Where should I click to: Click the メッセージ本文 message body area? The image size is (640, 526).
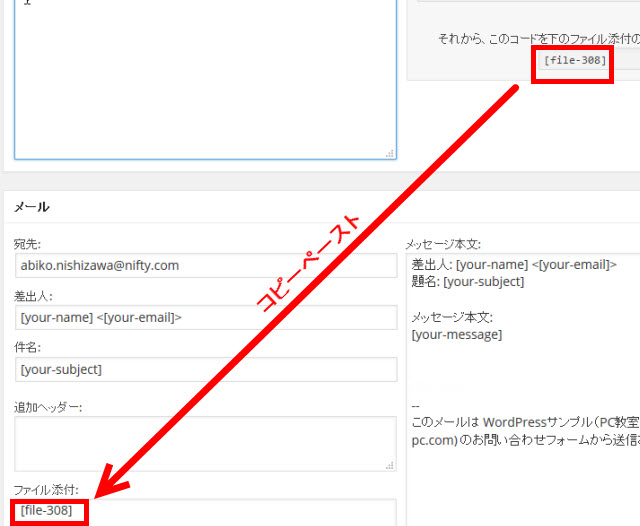(523, 390)
